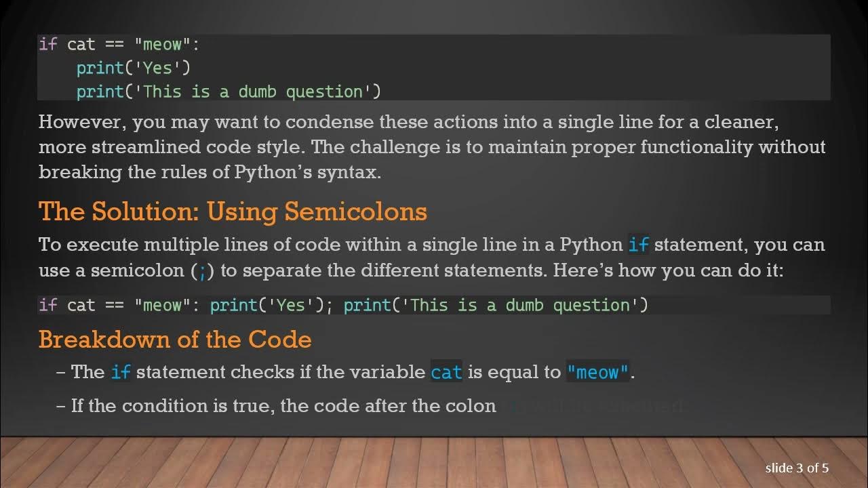Select the first line of the multi-line code block
The width and height of the screenshot is (868, 488).
(119, 45)
